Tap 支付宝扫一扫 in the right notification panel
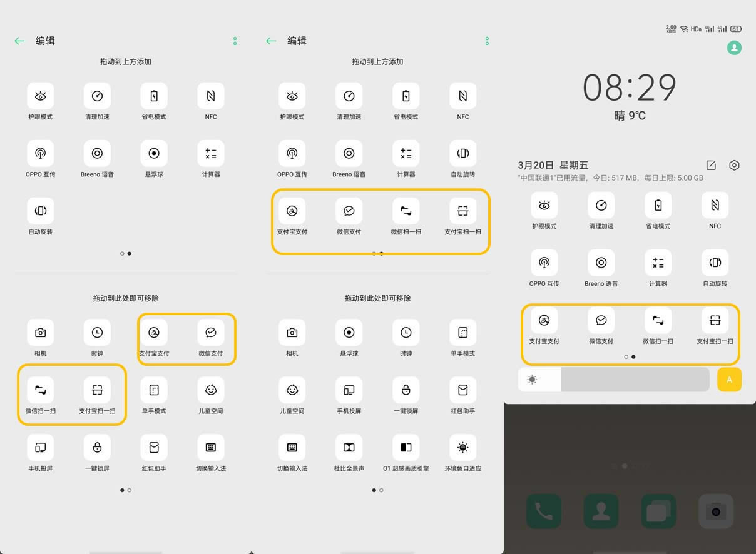This screenshot has width=756, height=554. [x=715, y=320]
